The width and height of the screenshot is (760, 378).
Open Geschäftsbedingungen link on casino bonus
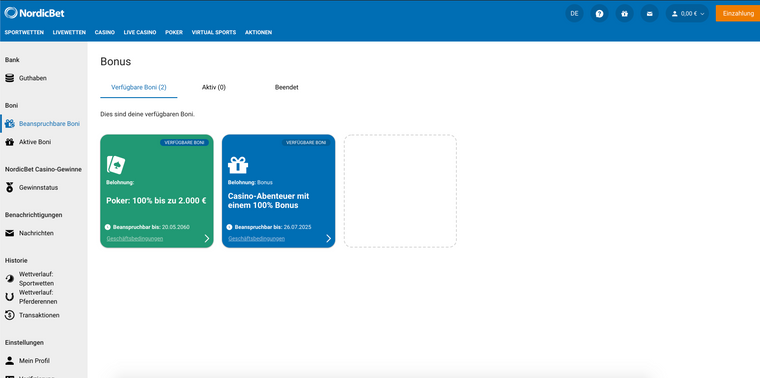[256, 238]
